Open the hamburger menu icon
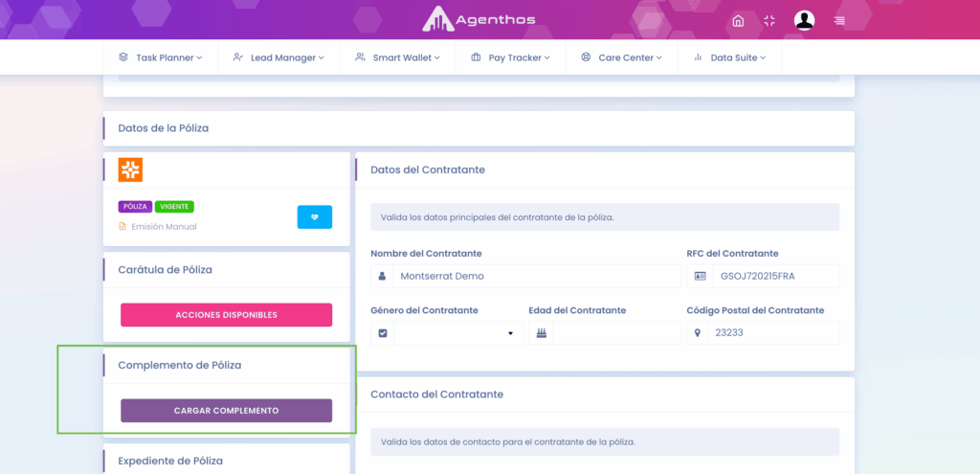The height and width of the screenshot is (474, 980). (x=839, y=21)
